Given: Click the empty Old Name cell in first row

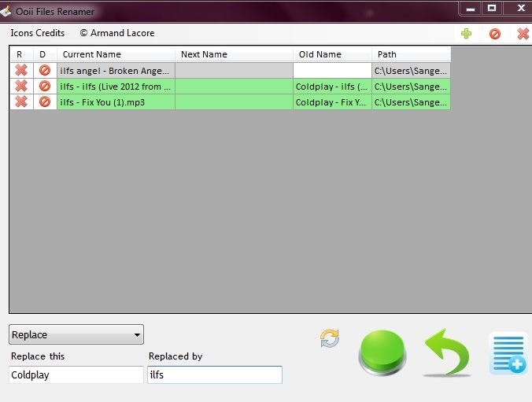Looking at the screenshot, I should (x=332, y=70).
